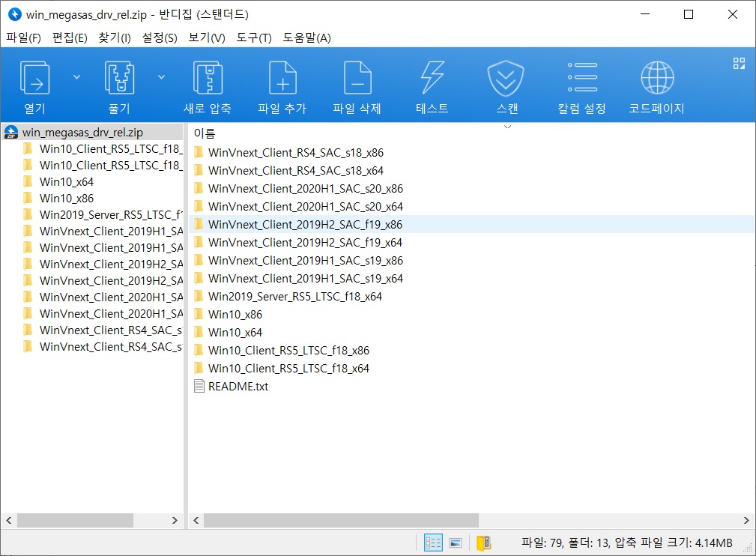Click the 풀기 (Extract) toolbar icon
This screenshot has width=756, height=556.
click(119, 78)
